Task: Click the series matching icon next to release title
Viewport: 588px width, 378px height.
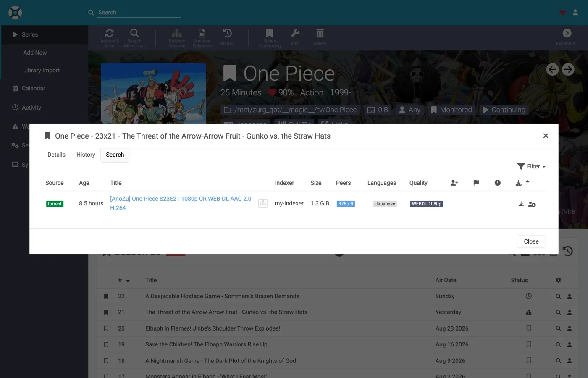Action: pyautogui.click(x=263, y=204)
